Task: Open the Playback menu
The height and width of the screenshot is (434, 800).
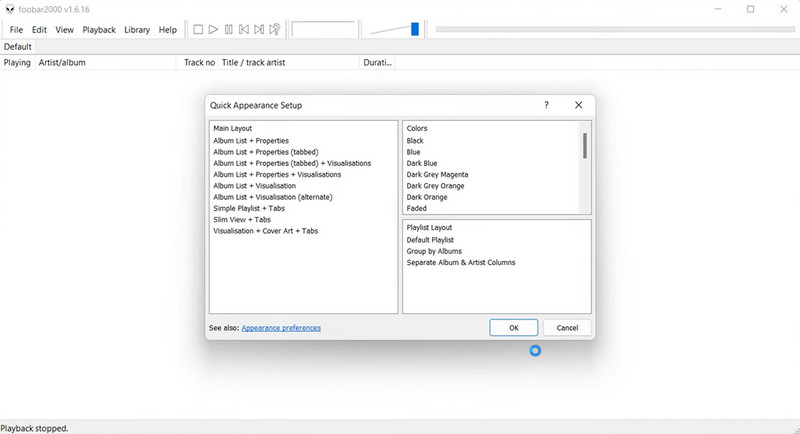Action: coord(99,30)
